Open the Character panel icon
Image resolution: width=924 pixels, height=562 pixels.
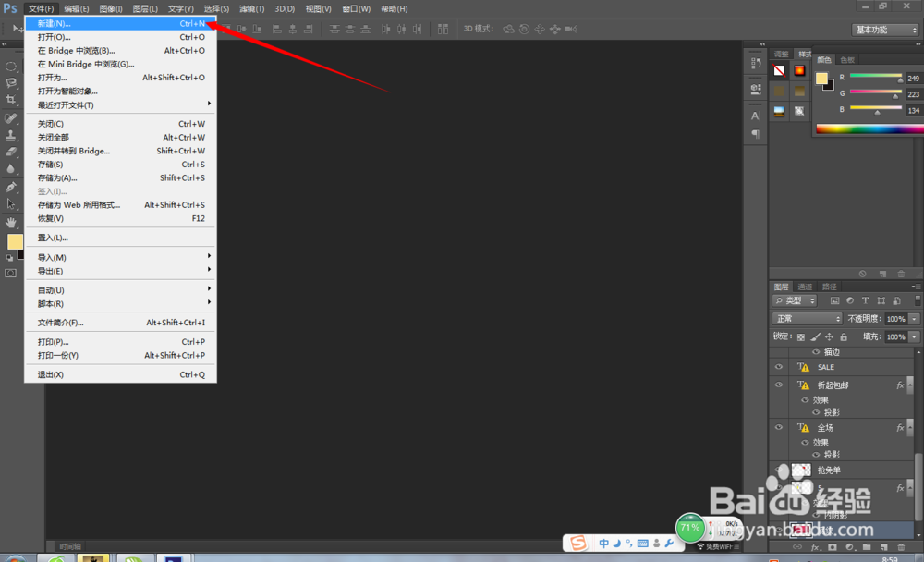click(756, 116)
